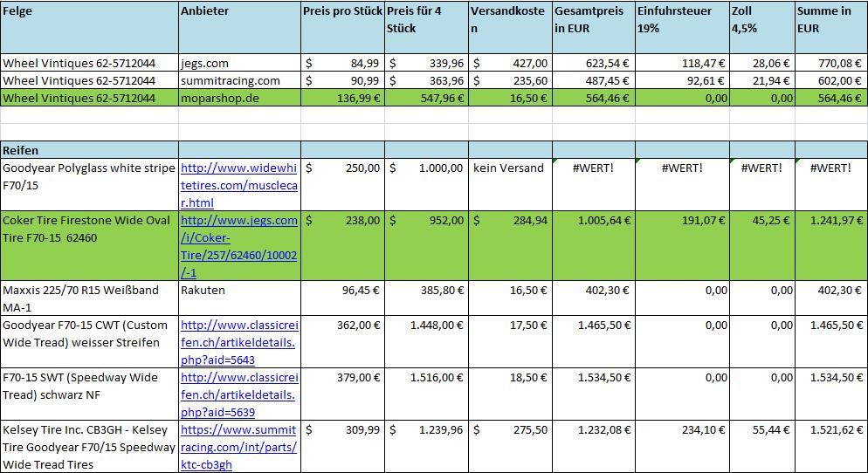Select the 'Reifen' section header cell
This screenshot has height=473, width=868.
point(90,150)
